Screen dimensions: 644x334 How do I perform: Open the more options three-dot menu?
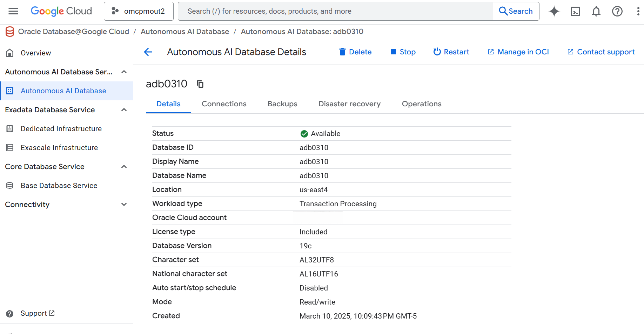point(638,11)
